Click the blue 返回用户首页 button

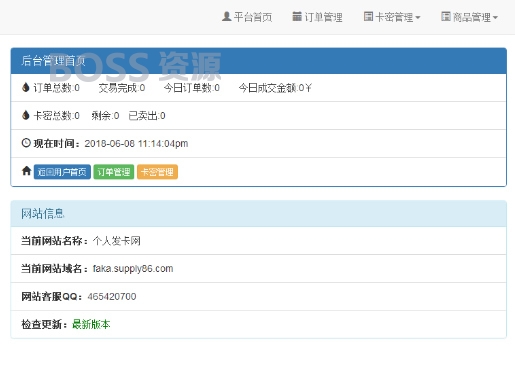click(x=62, y=172)
